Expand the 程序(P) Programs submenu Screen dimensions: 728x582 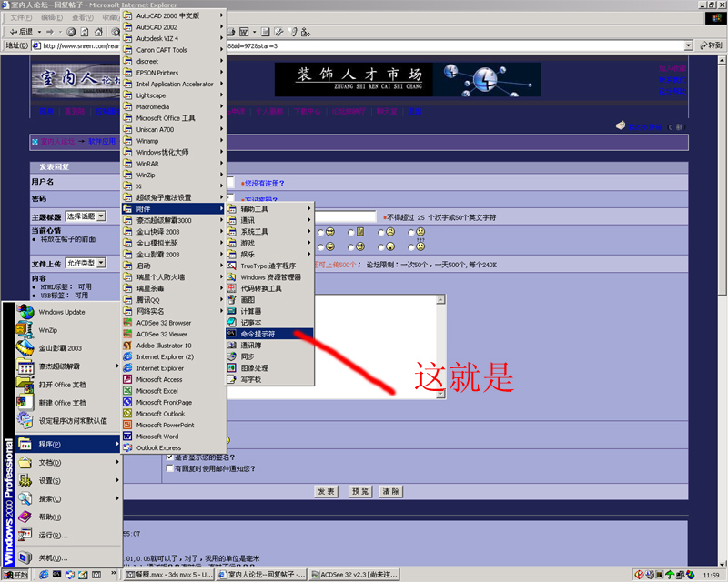(x=68, y=444)
